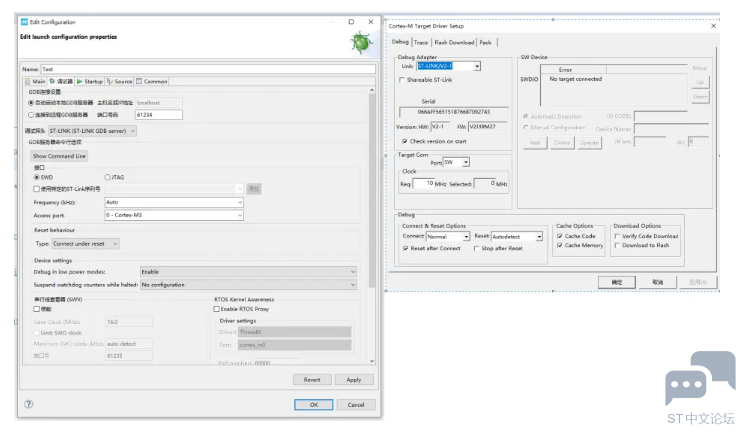
Task: Open the Reset dropdown showing Autodetect
Action: (x=517, y=236)
